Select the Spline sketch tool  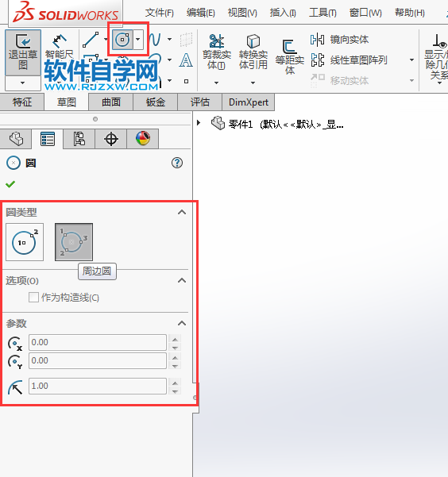point(156,40)
